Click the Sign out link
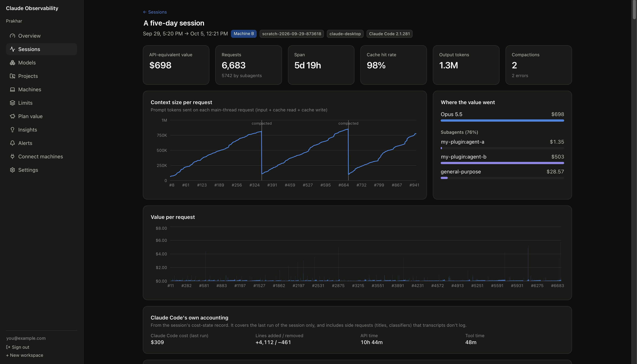The image size is (637, 364). point(18,347)
